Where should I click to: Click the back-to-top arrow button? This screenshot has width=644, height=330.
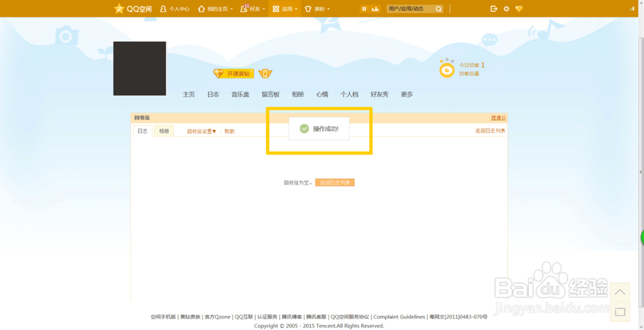click(620, 292)
